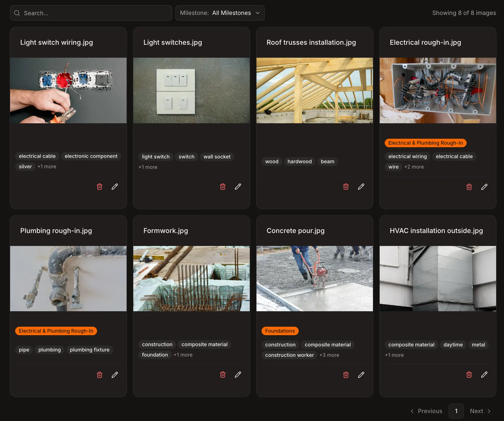Delete Light switches.jpg with trash icon
The image size is (504, 421).
point(223,187)
